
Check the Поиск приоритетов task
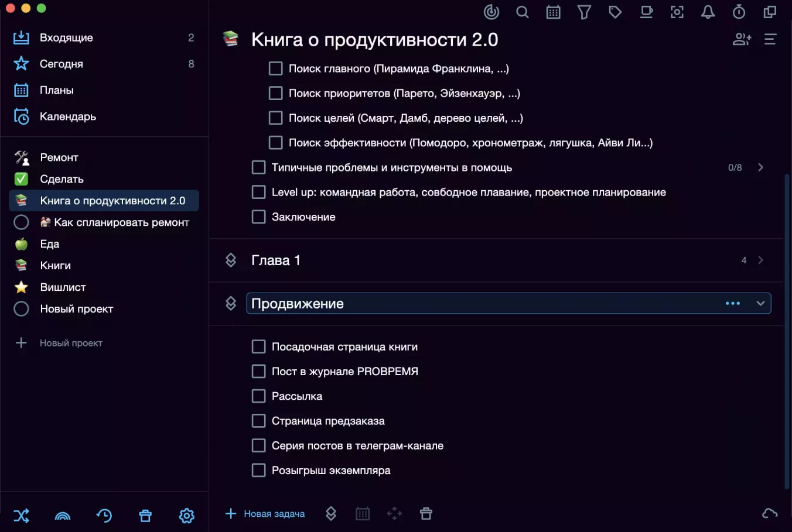(x=275, y=93)
